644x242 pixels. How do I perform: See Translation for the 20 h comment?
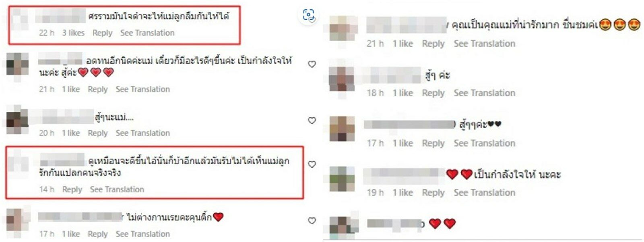click(x=143, y=133)
